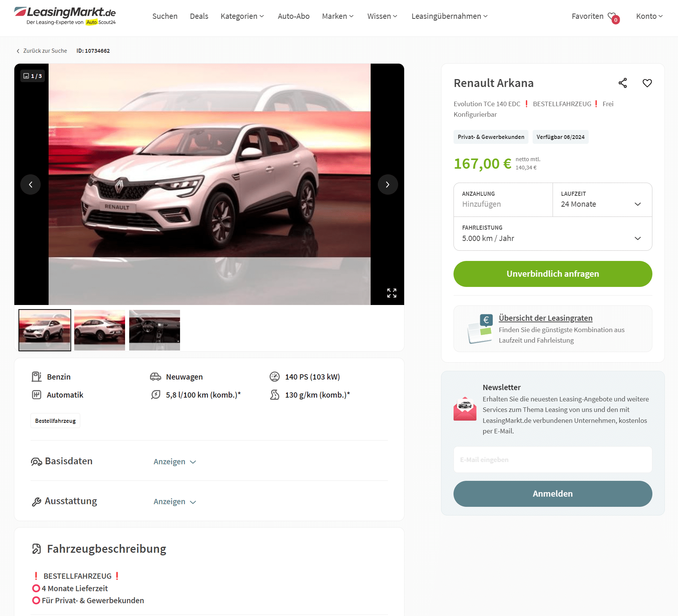Image resolution: width=678 pixels, height=616 pixels.
Task: Add Renault Arkana to favorites heart
Action: click(647, 83)
